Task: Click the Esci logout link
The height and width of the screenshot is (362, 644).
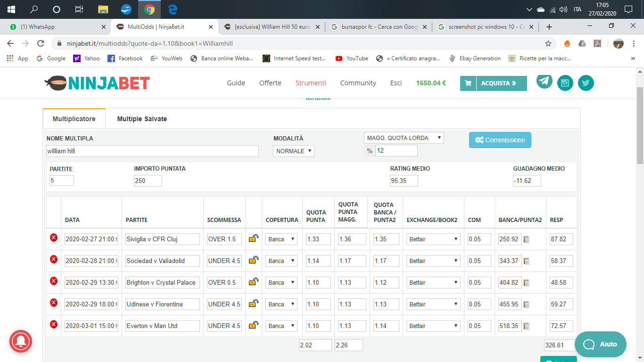Action: click(x=396, y=83)
